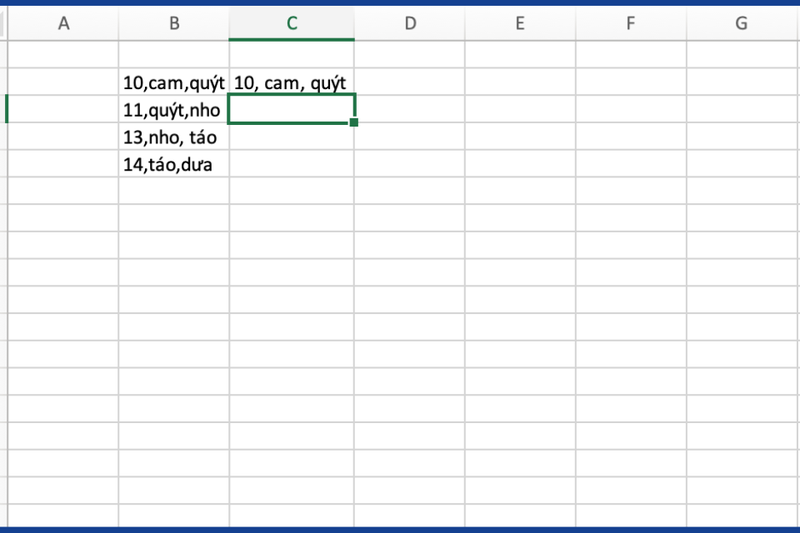This screenshot has width=800, height=533.
Task: Click empty column C cell beside "13,nho, táo"
Action: pyautogui.click(x=292, y=137)
